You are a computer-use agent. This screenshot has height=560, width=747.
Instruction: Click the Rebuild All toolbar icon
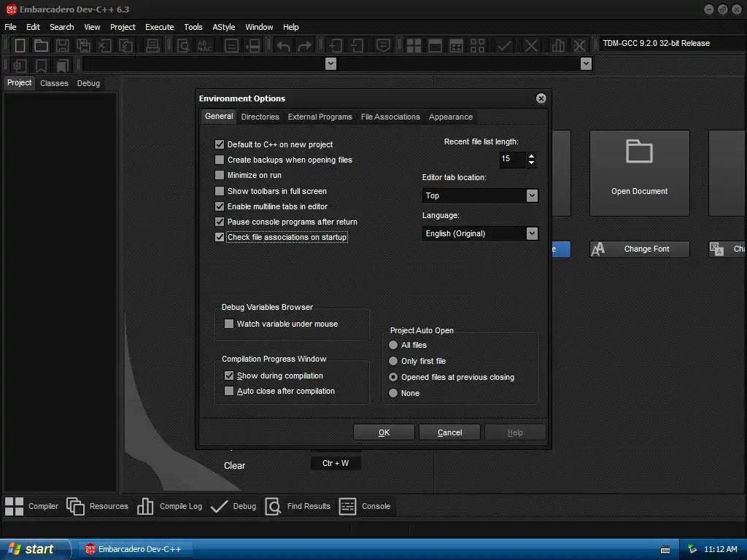[x=477, y=46]
